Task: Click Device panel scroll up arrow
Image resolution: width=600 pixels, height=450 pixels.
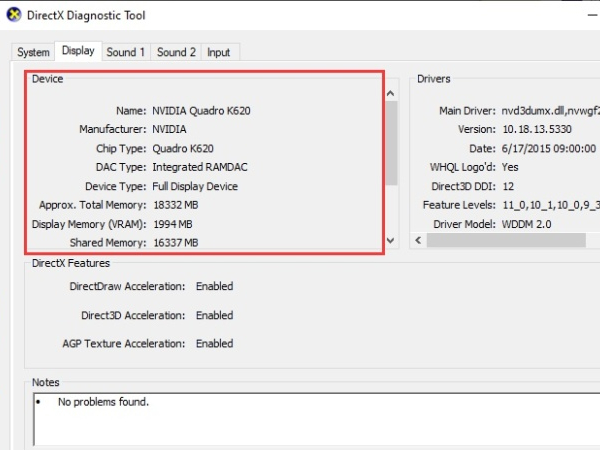Action: [x=391, y=91]
